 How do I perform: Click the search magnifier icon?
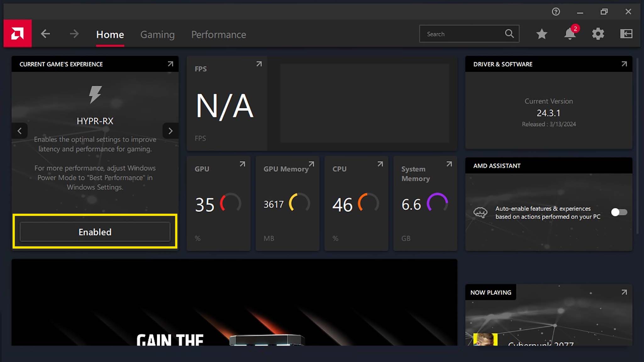click(509, 34)
